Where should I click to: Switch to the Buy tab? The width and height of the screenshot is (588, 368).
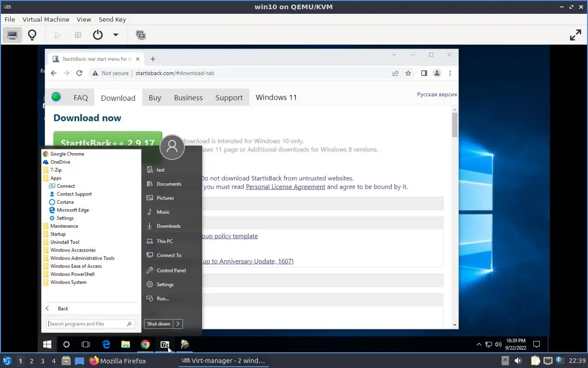155,98
